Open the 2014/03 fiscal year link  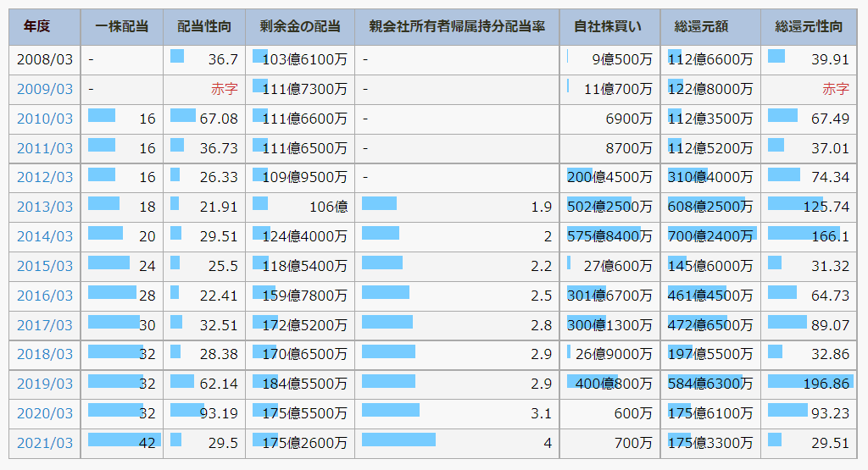point(45,236)
